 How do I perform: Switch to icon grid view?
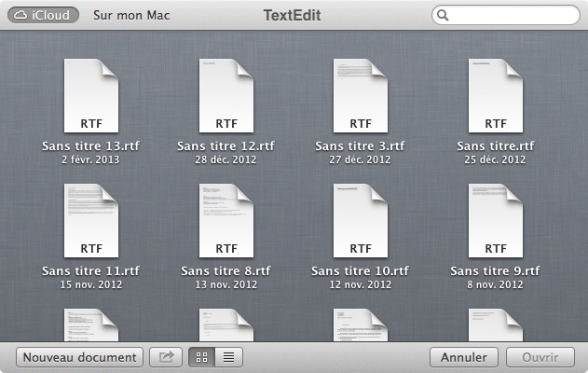pos(202,357)
